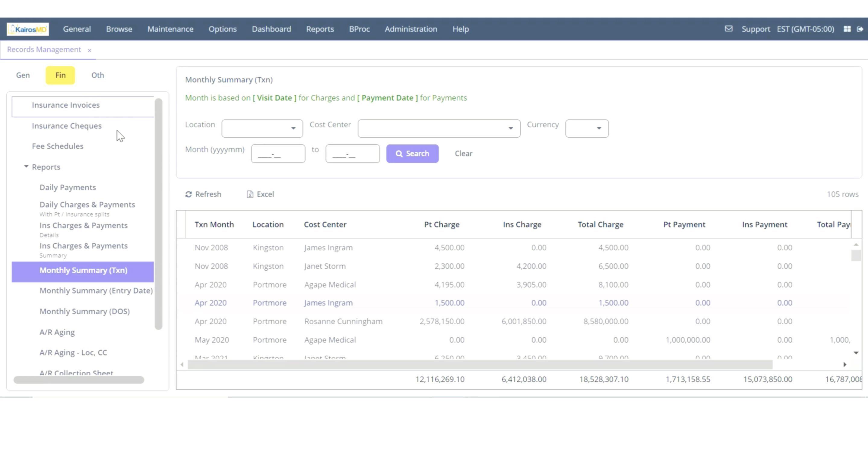This screenshot has width=868, height=467.
Task: Click the table's horizontal scrollbar
Action: 480,364
